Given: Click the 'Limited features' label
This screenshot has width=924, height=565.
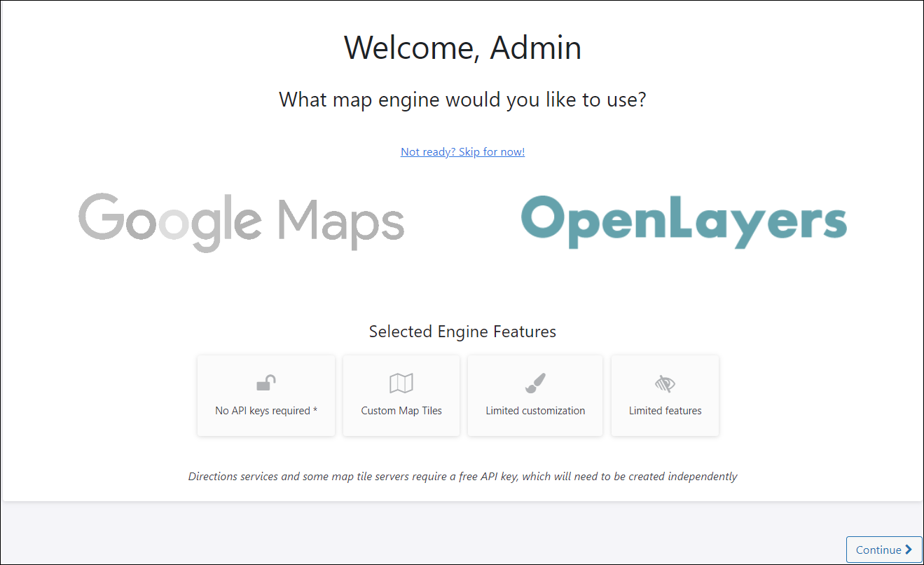Looking at the screenshot, I should point(665,411).
